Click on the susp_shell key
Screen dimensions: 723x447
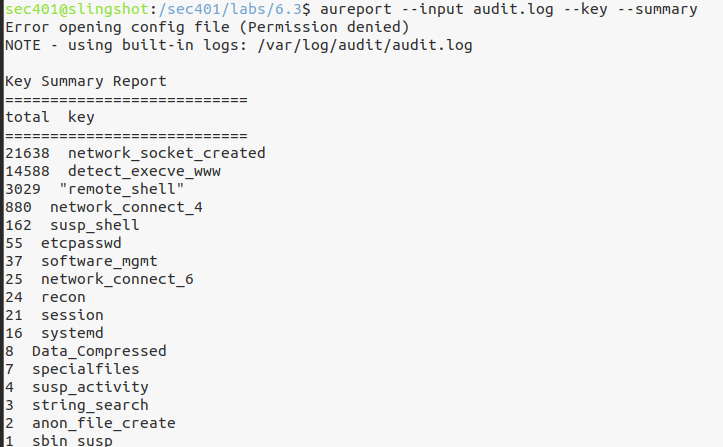coord(95,225)
